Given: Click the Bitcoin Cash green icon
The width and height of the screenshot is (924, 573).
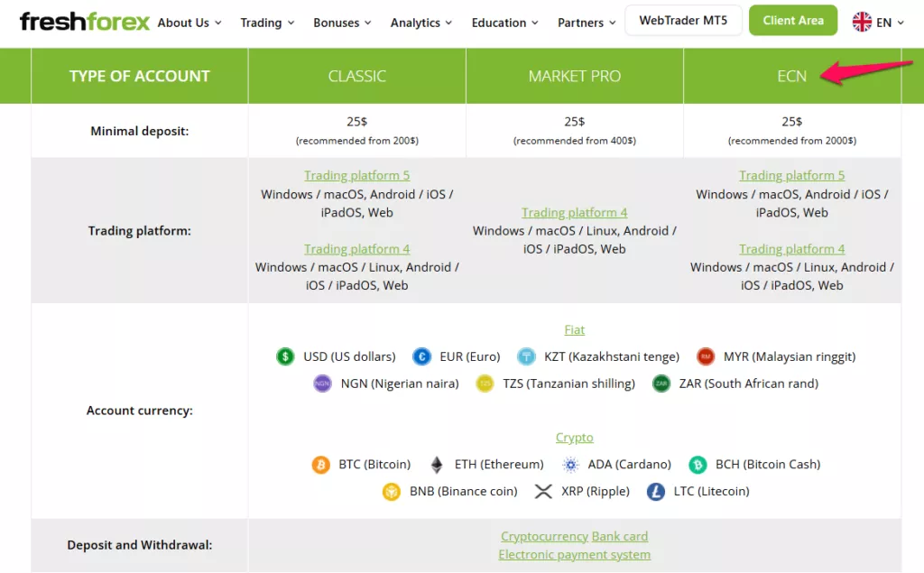Looking at the screenshot, I should coord(698,465).
